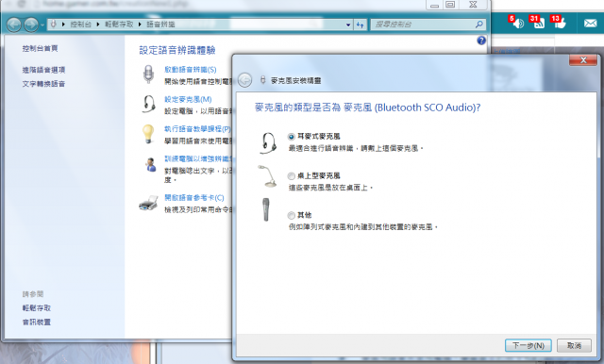Image resolution: width=604 pixels, height=364 pixels.
Task: Select 桌上型麥克風 radio button
Action: (292, 175)
